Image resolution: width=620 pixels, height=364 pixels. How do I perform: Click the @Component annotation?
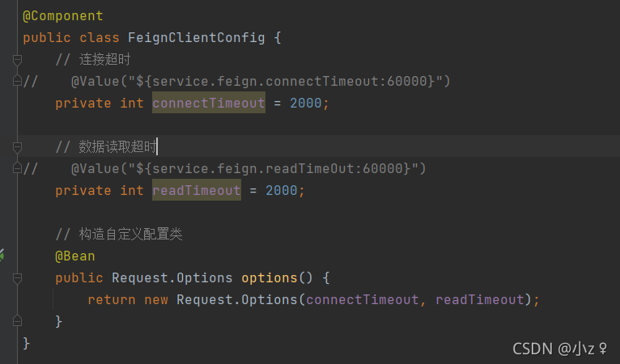pos(63,16)
